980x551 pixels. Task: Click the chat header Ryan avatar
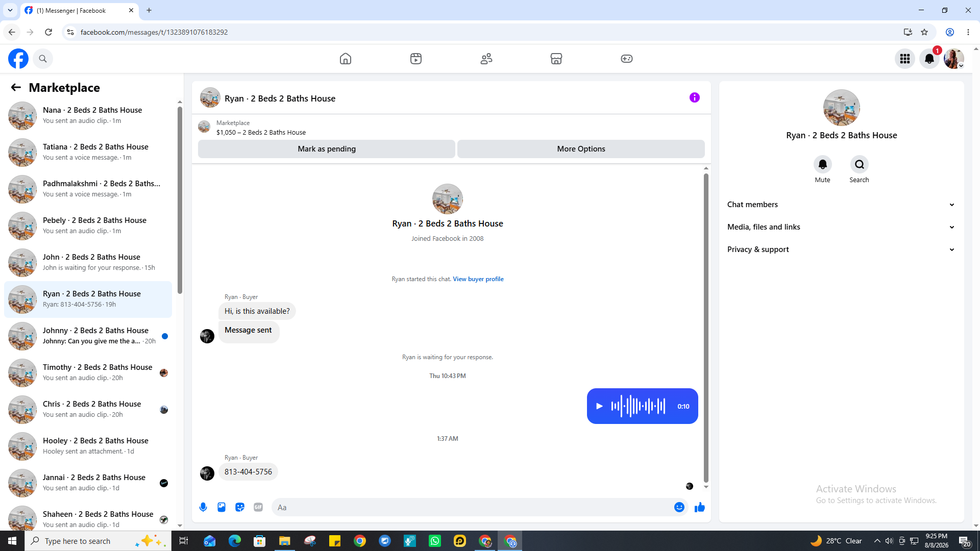(210, 97)
